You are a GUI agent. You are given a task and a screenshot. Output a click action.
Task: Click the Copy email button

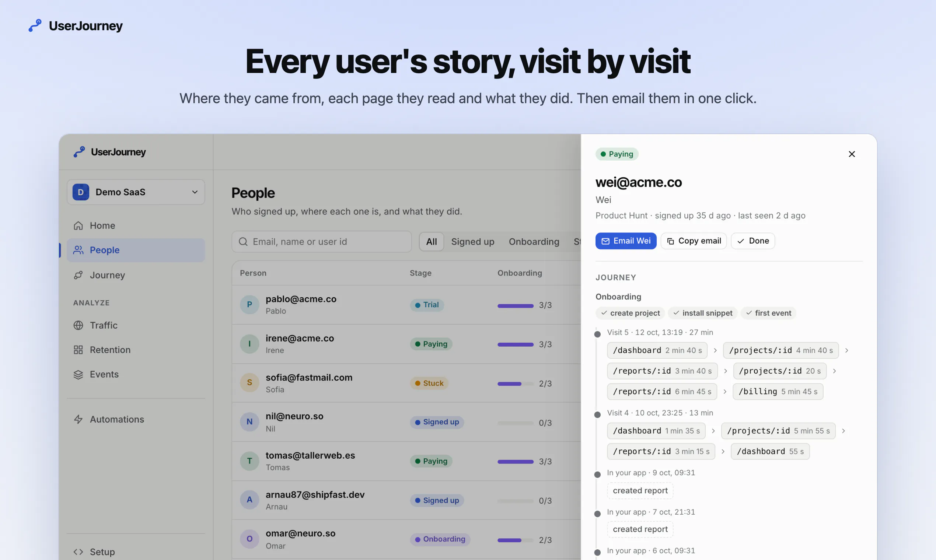694,241
